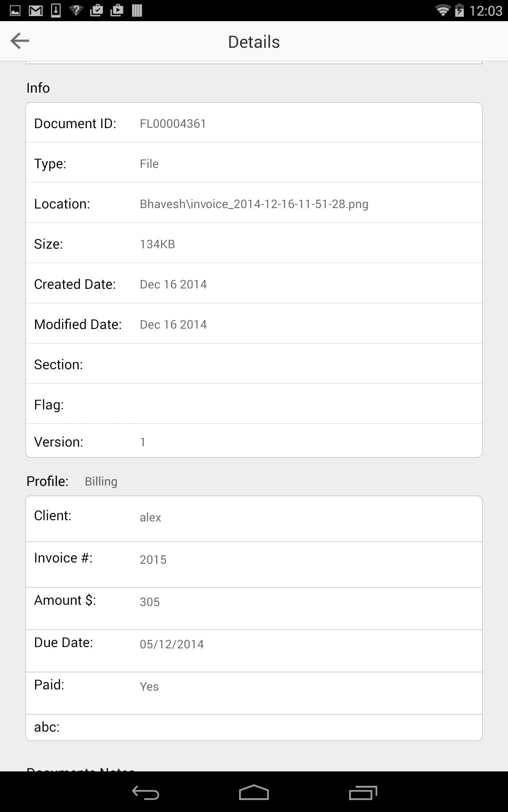Tap the Due Date value 05/12/2014
The height and width of the screenshot is (812, 508).
(172, 644)
